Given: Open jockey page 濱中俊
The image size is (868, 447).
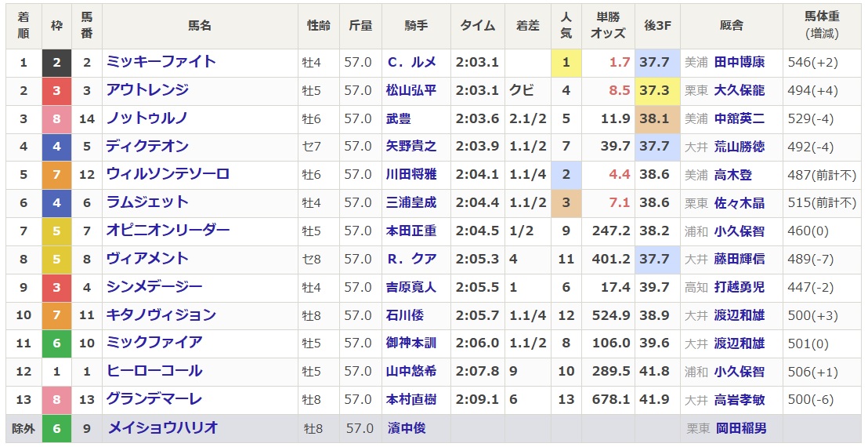Looking at the screenshot, I should [x=407, y=429].
